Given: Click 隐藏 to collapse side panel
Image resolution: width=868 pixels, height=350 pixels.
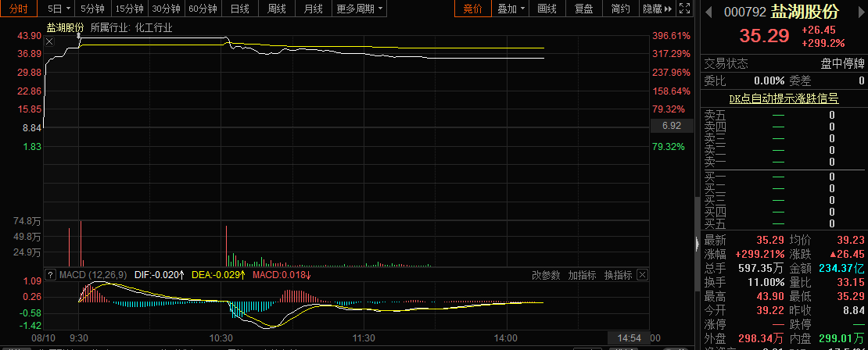Looking at the screenshot, I should point(657,9).
